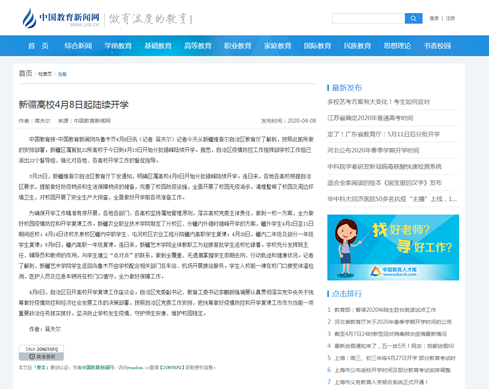The height and width of the screenshot is (389, 489).
Task: Open the 高等教育 section
Action: (x=198, y=46)
